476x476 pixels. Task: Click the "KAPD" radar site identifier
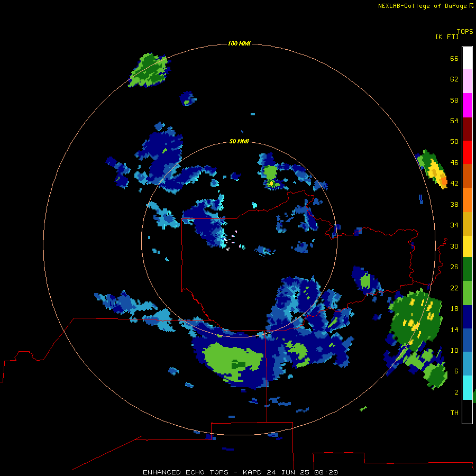click(253, 472)
